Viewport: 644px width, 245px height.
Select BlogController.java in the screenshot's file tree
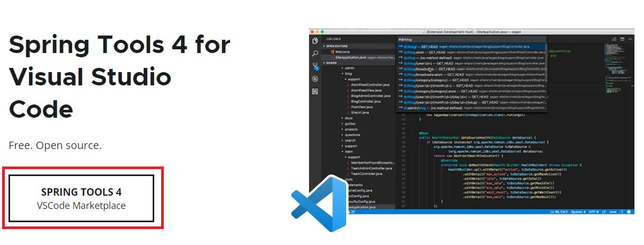(365, 101)
